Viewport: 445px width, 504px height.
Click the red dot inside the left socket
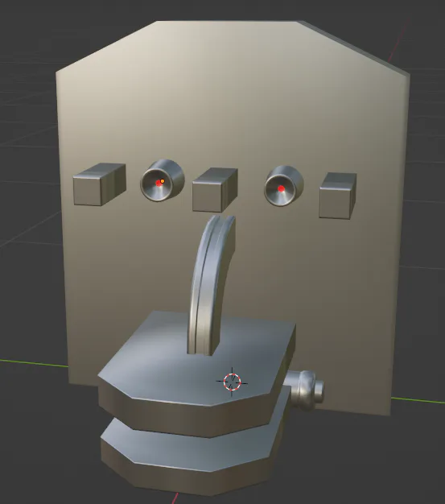pos(159,184)
